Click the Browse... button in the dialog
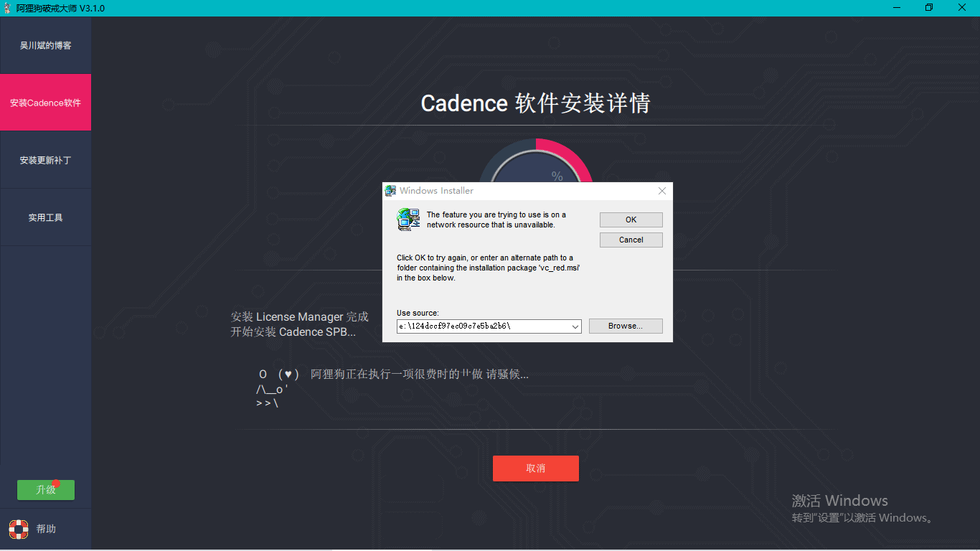 626,326
